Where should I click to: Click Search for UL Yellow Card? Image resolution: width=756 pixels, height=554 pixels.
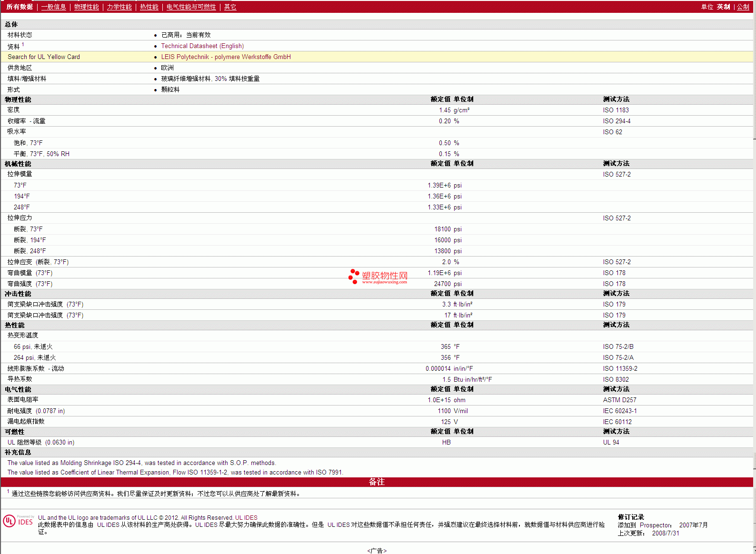tap(44, 57)
